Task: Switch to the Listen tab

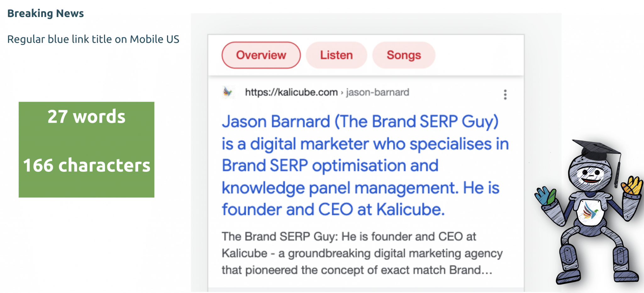Action: coord(336,55)
